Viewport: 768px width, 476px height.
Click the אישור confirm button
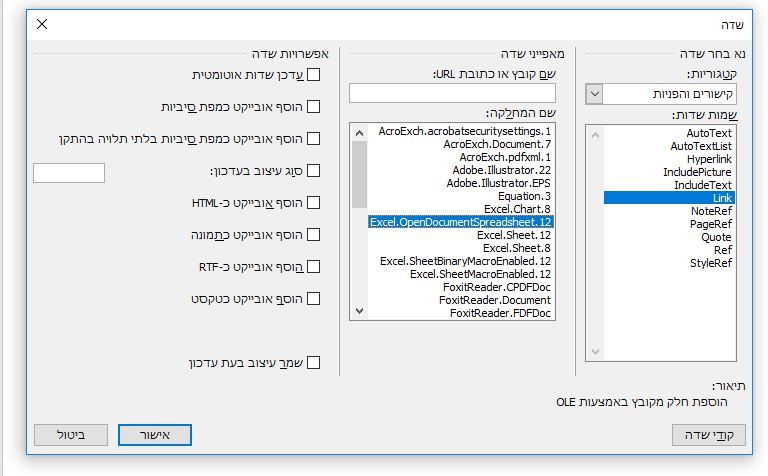point(155,435)
